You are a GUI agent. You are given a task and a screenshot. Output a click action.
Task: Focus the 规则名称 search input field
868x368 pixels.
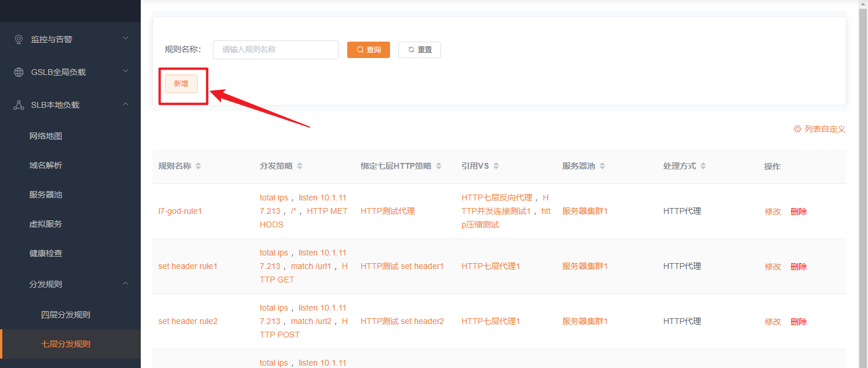276,50
